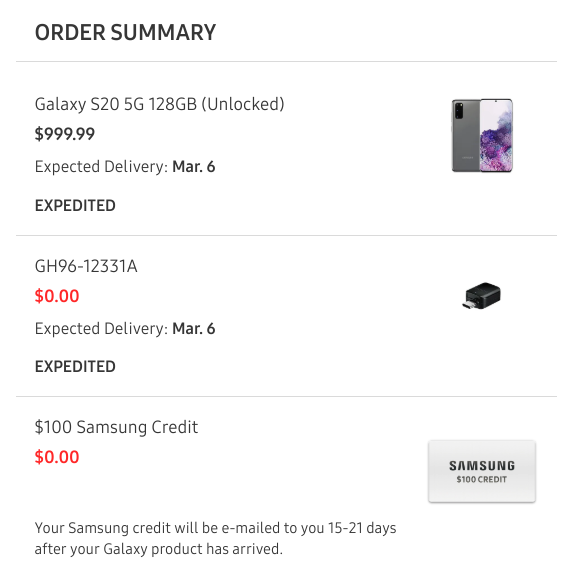Select the $100 Samsung Credit item title
This screenshot has height=577, width=575.
[x=116, y=427]
